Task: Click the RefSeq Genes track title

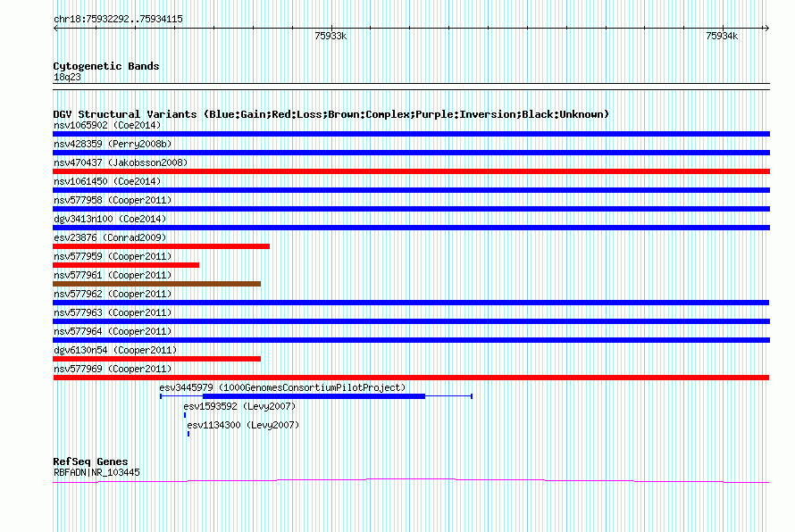Action: click(91, 461)
